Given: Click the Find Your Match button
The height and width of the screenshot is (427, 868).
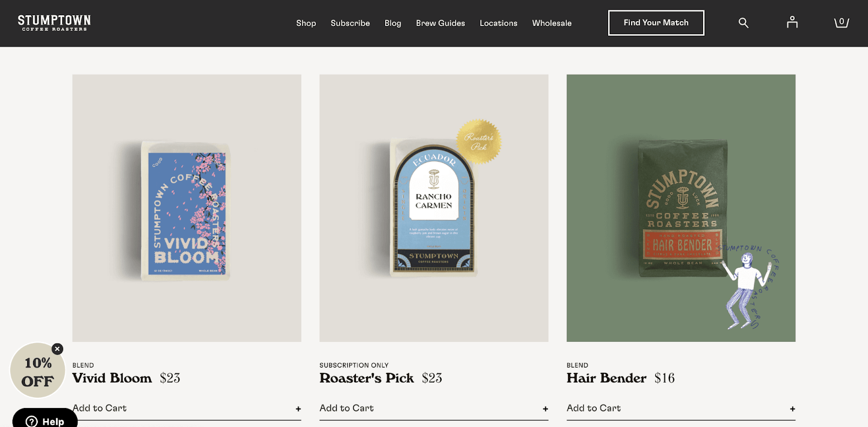Looking at the screenshot, I should (x=656, y=23).
